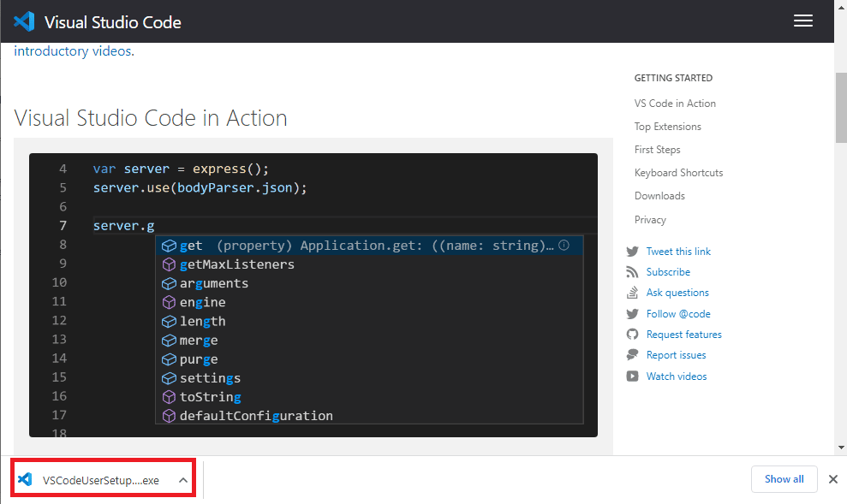The width and height of the screenshot is (847, 504).
Task: Open the Tweet this link link
Action: pos(678,252)
